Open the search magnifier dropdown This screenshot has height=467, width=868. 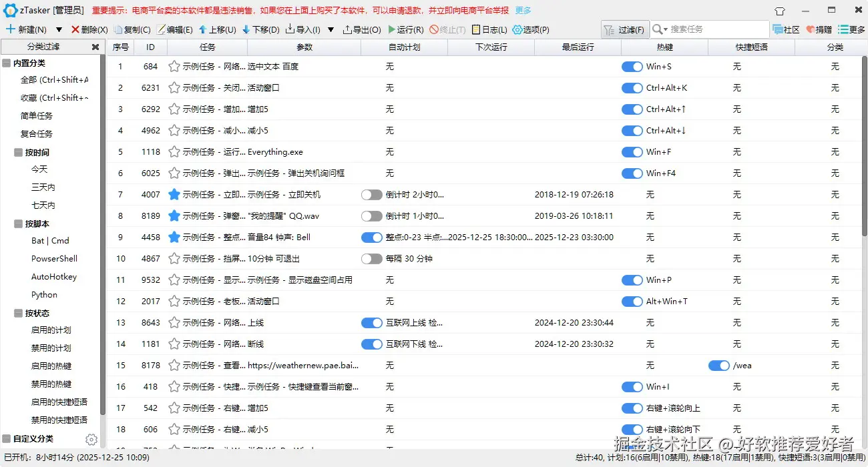pyautogui.click(x=660, y=29)
